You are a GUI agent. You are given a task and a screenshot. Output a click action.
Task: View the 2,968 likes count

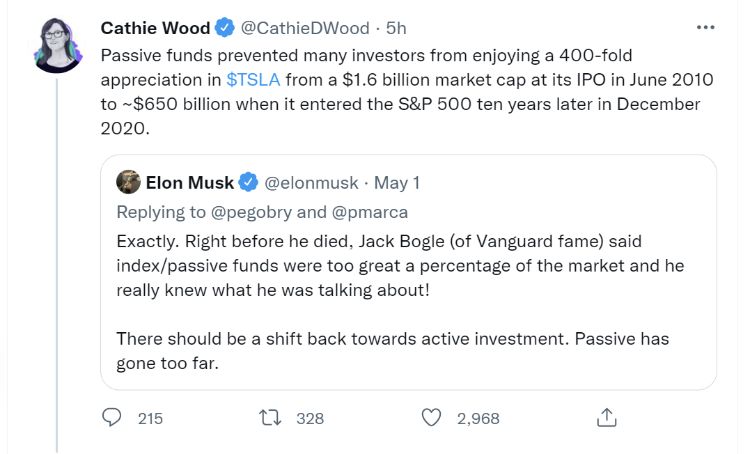[478, 419]
